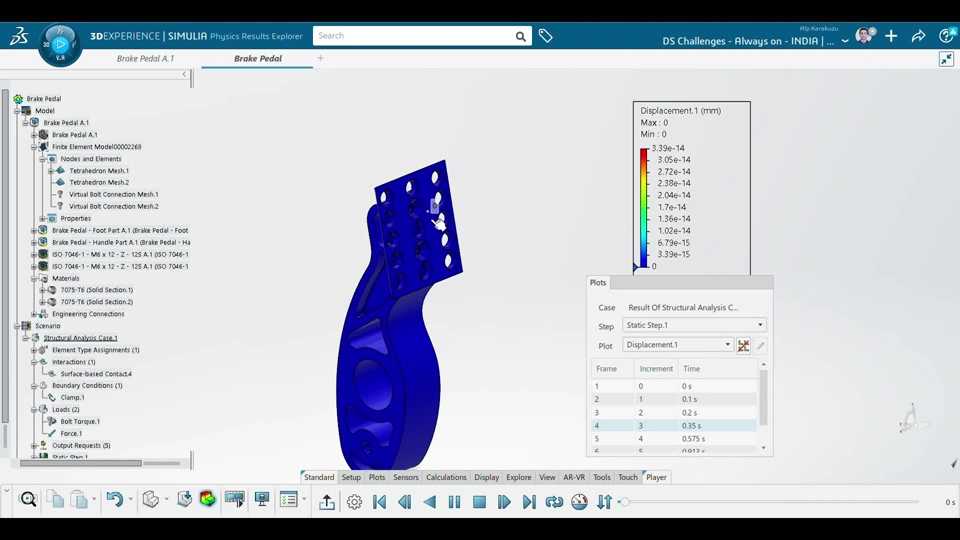The image size is (960, 540).
Task: Click the update model download icon
Action: (x=184, y=500)
